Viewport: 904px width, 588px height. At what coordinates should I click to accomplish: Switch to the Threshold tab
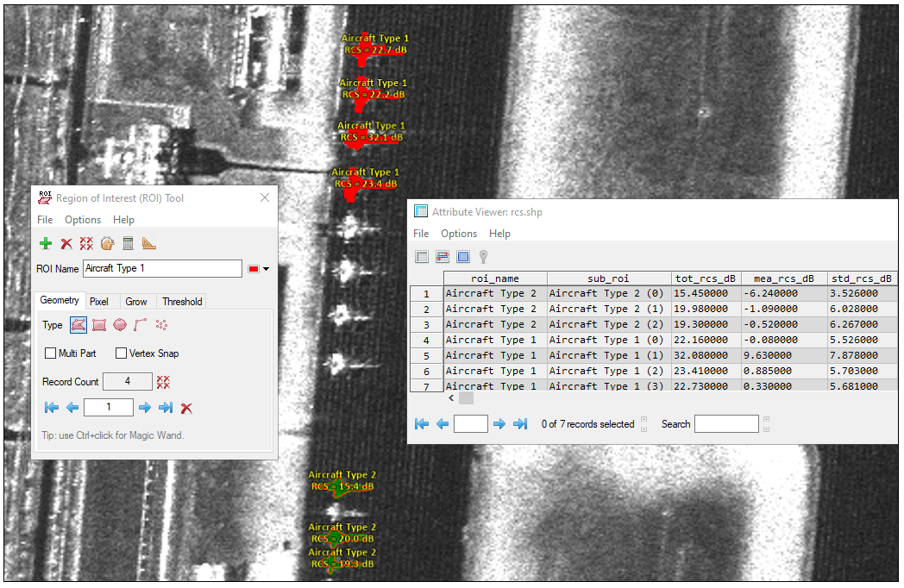[x=182, y=302]
